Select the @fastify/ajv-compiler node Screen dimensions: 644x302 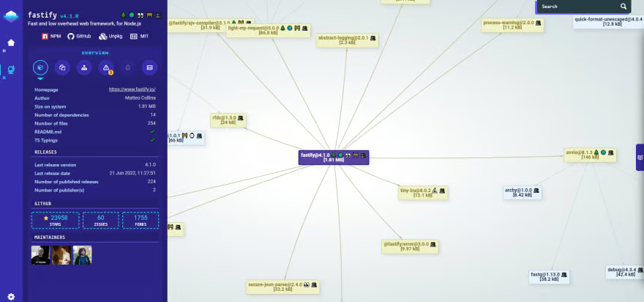211,26
